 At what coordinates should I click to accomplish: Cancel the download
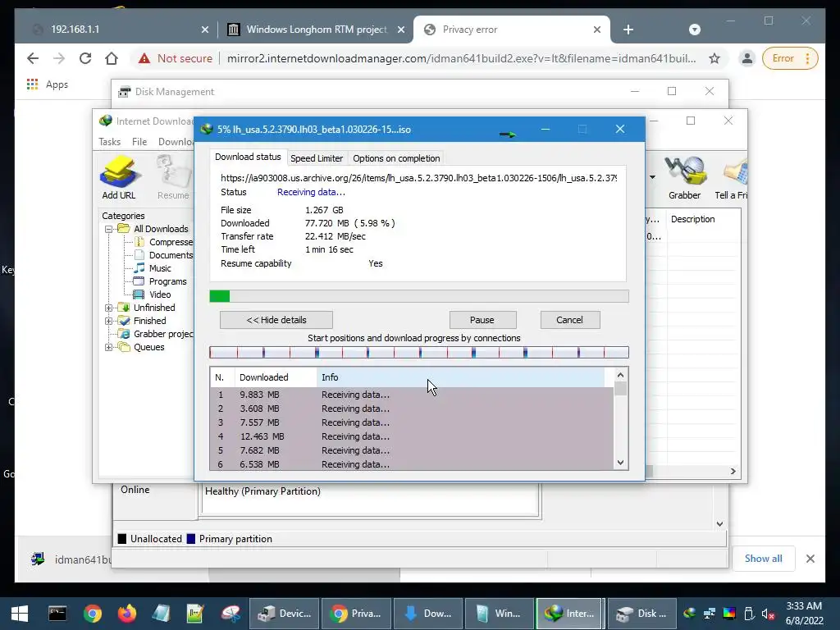570,321
